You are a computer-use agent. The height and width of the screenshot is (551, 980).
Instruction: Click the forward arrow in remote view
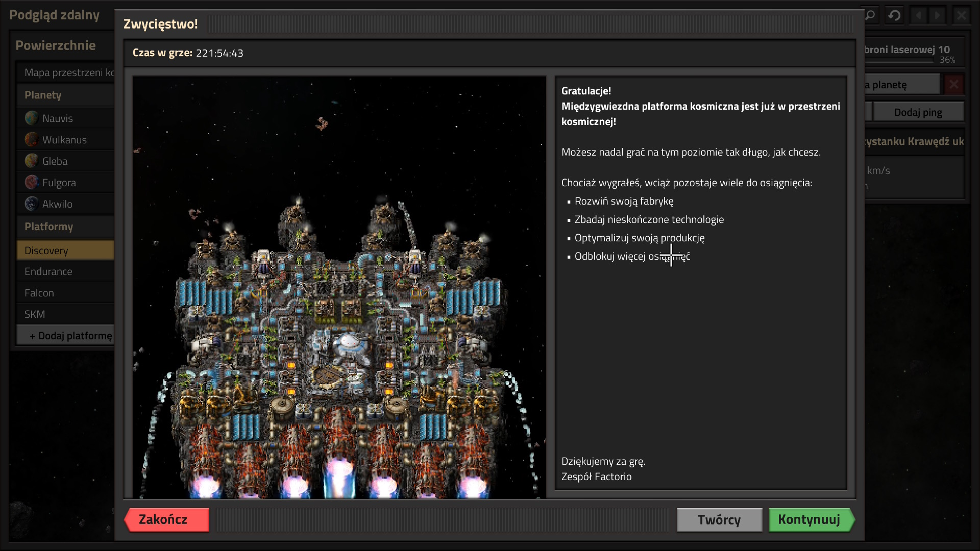click(938, 15)
